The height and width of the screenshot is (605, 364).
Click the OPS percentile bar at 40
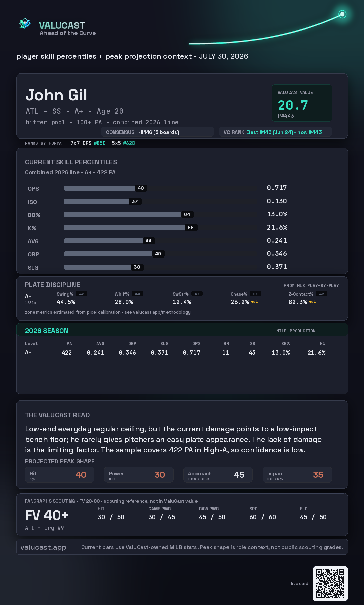pos(99,188)
